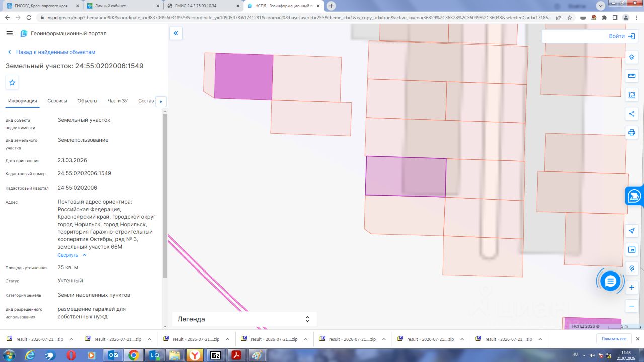This screenshot has height=362, width=644.
Task: Go back via Назад к найденным объектам
Action: click(51, 52)
